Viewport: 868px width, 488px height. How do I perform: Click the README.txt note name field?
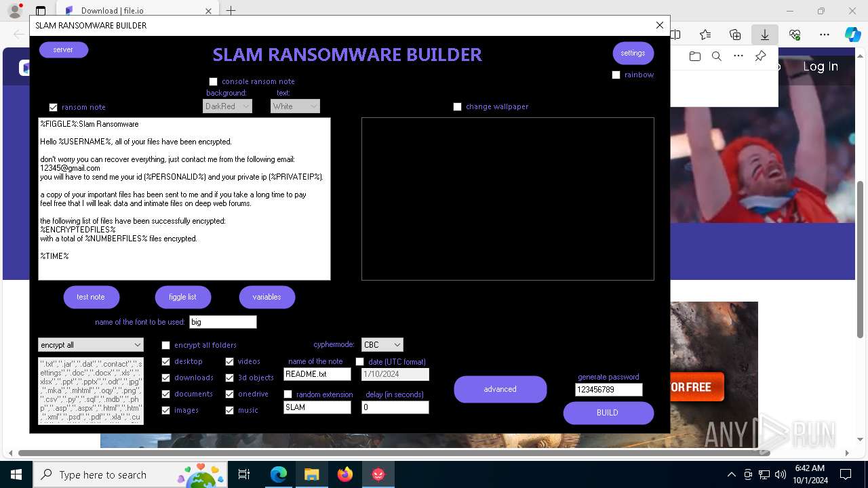(317, 374)
